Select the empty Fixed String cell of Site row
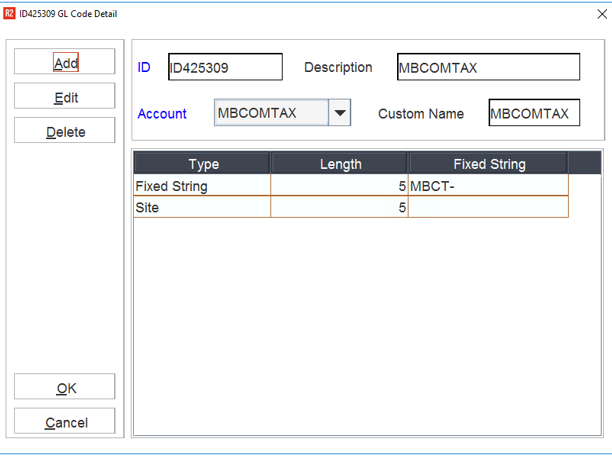 [x=488, y=207]
